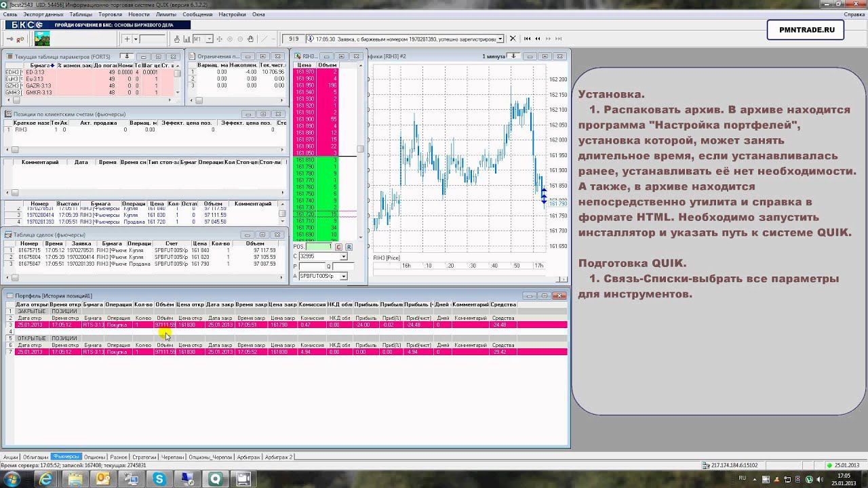The width and height of the screenshot is (868, 488).
Task: Click the toolbar message counter field 919
Action: click(x=293, y=39)
